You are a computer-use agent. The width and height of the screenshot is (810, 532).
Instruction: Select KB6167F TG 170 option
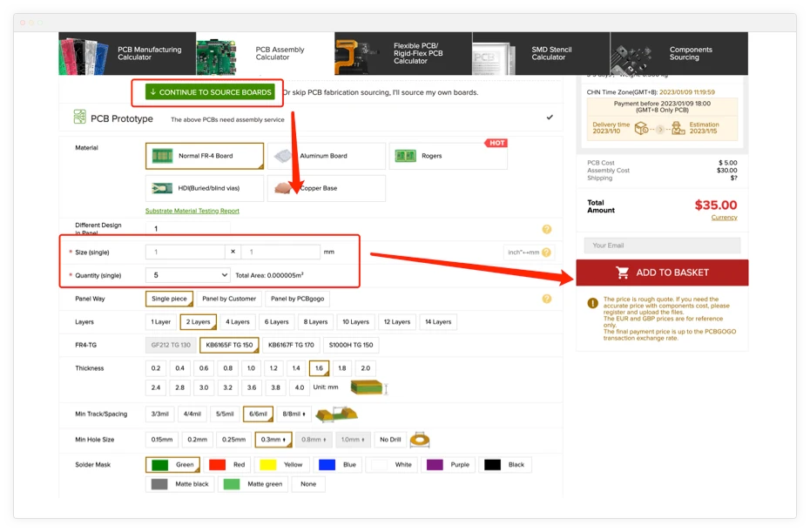[x=291, y=345]
